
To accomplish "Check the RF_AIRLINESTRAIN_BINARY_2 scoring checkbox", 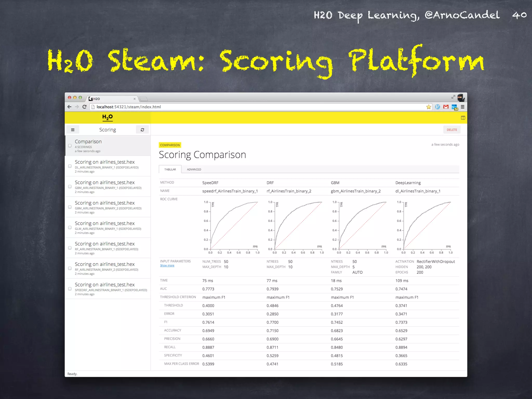I will 70,268.
